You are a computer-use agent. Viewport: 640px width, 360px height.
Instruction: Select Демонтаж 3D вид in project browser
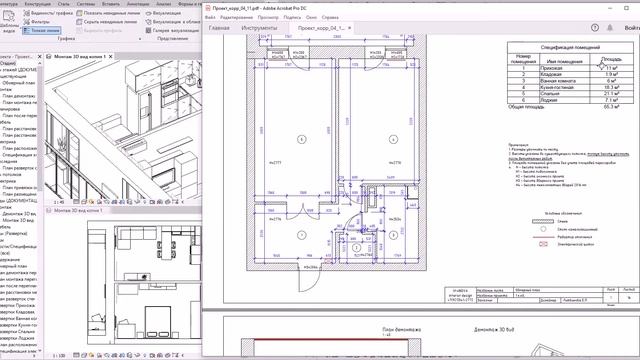point(19,213)
